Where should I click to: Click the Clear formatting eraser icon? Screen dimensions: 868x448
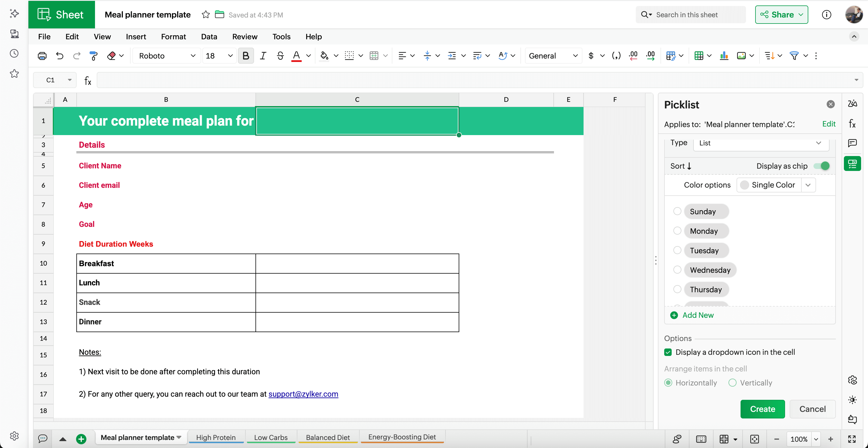click(x=111, y=56)
